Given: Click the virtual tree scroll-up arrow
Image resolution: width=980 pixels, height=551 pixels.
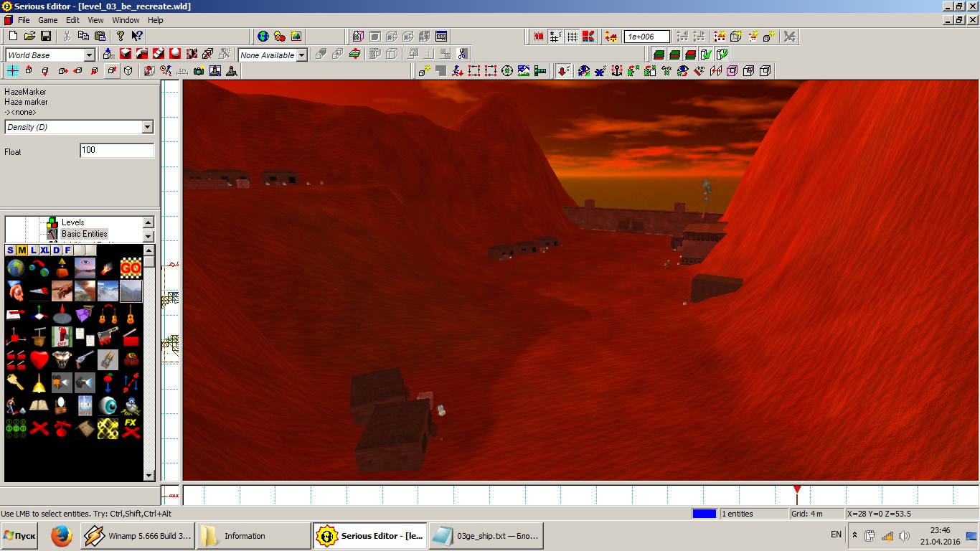Looking at the screenshot, I should (x=149, y=222).
